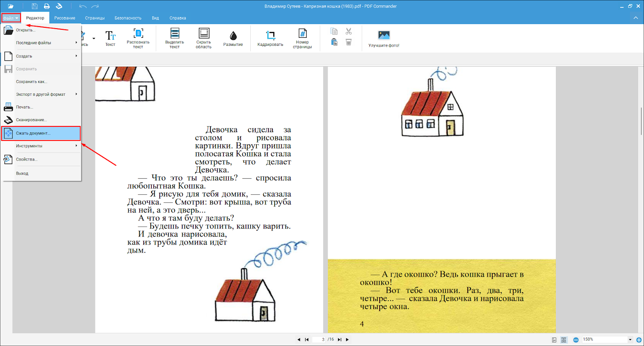Click the paste clipboard icon in ribbon
This screenshot has height=346, width=644.
tap(334, 42)
